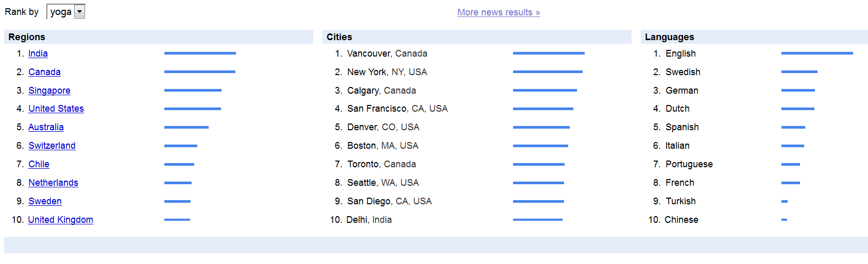Click the Swedish language entry
The width and height of the screenshot is (868, 264).
[683, 72]
